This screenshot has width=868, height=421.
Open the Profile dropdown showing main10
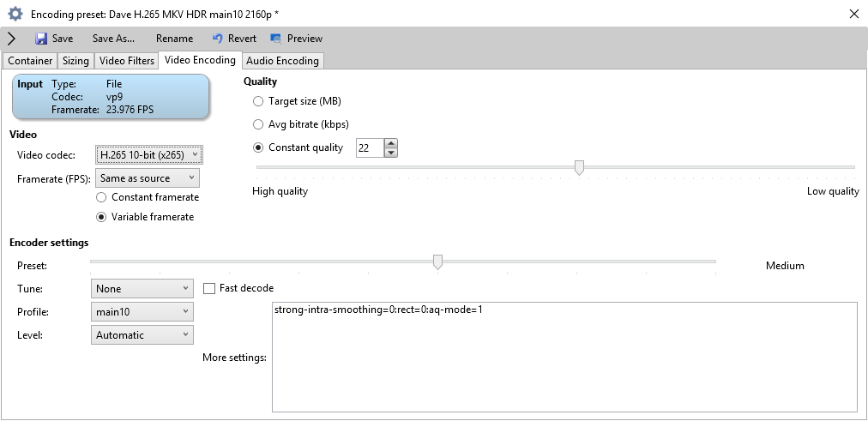pos(142,312)
